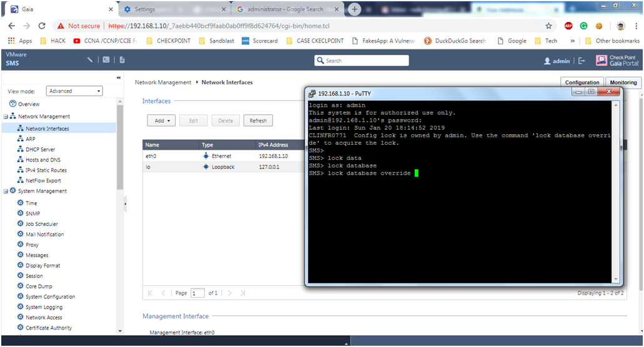Screen dimensions: 644x347
Task: Switch to administrator Google Search tab
Action: pyautogui.click(x=286, y=9)
